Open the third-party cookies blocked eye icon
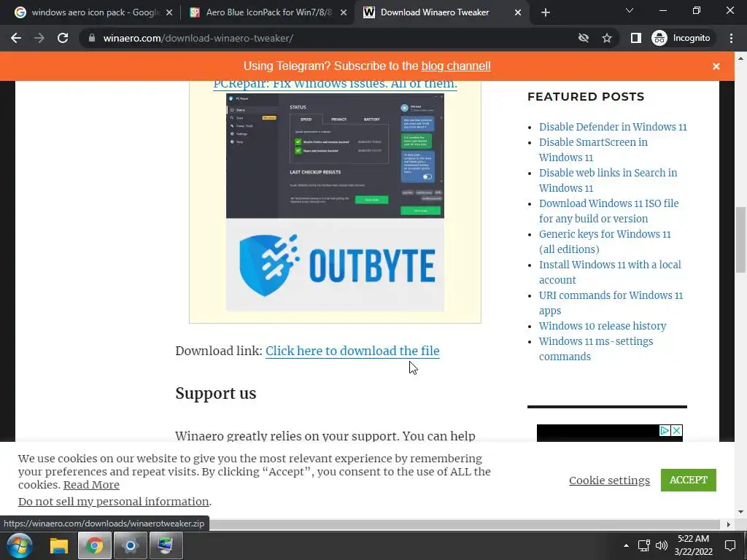 (x=583, y=38)
